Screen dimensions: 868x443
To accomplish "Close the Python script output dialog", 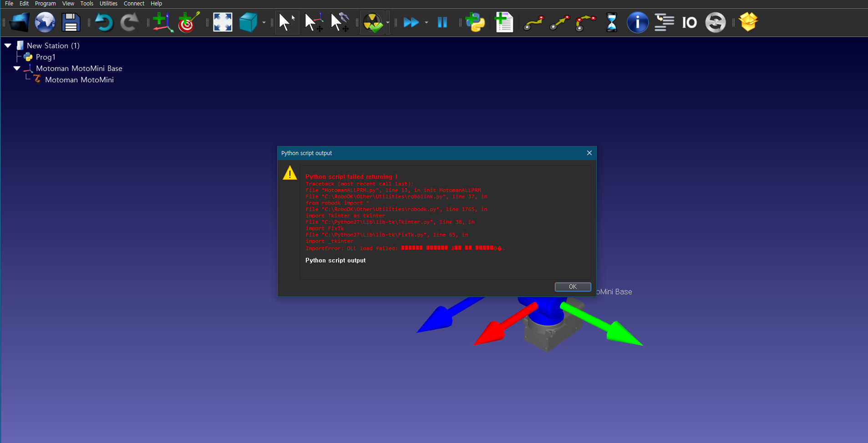I will click(x=589, y=153).
